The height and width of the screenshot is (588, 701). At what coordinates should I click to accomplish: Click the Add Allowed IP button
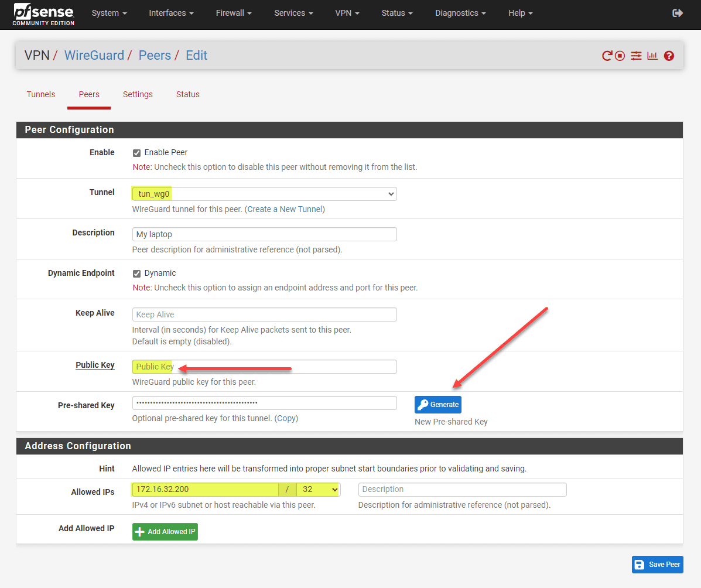pos(165,532)
